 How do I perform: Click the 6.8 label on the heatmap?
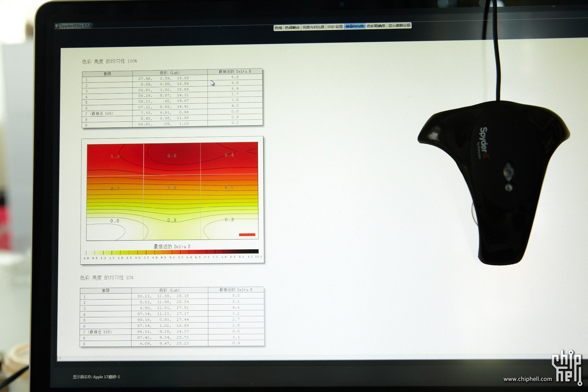click(x=172, y=156)
